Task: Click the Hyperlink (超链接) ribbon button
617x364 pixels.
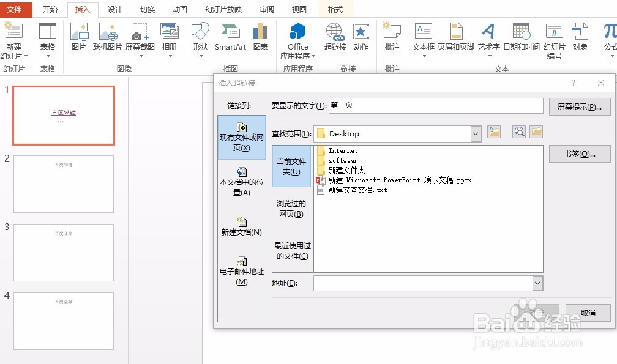Action: (335, 37)
